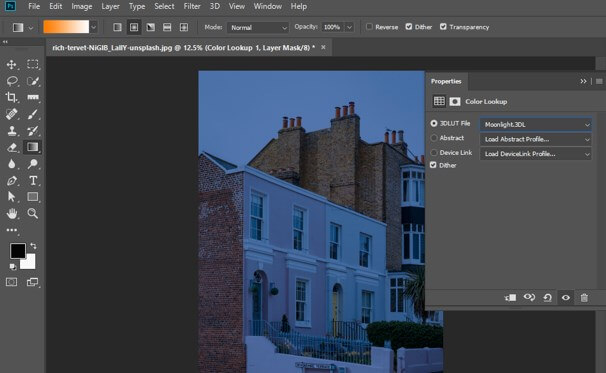Select the Brush tool
The image size is (606, 373).
pos(33,114)
